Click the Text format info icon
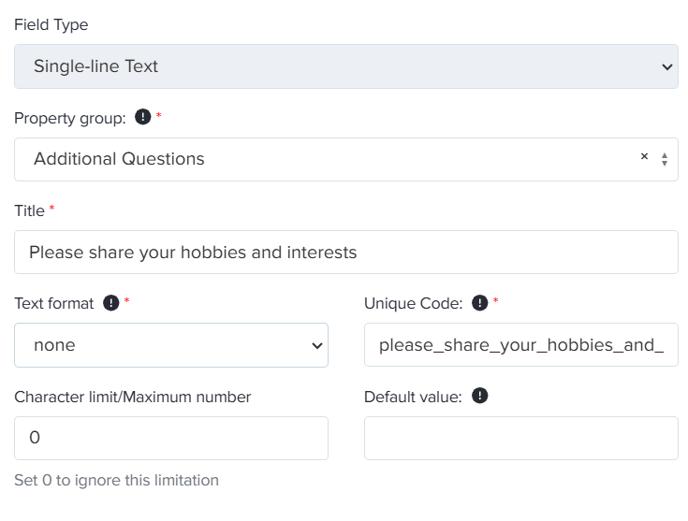 (111, 302)
